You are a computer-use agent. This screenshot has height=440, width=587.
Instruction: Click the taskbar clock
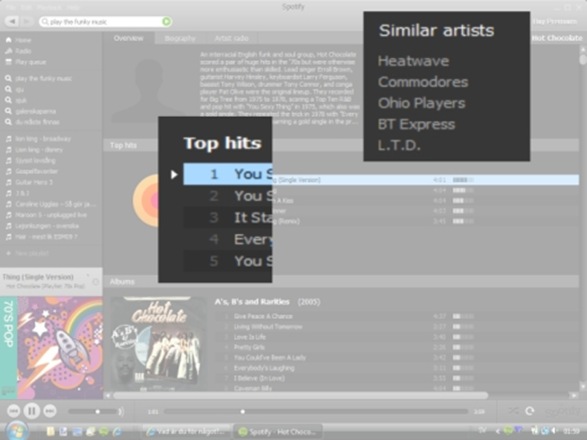click(571, 432)
